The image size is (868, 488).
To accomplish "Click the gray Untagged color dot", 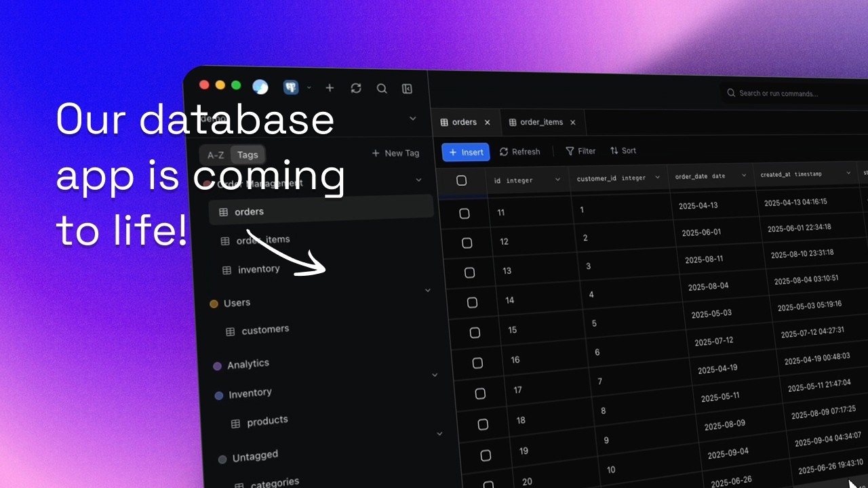I will [222, 460].
